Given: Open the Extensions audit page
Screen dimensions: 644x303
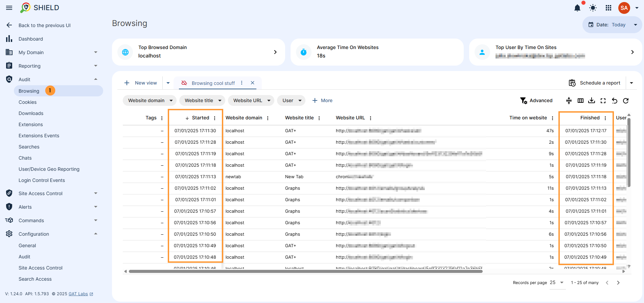Looking at the screenshot, I should (x=30, y=124).
